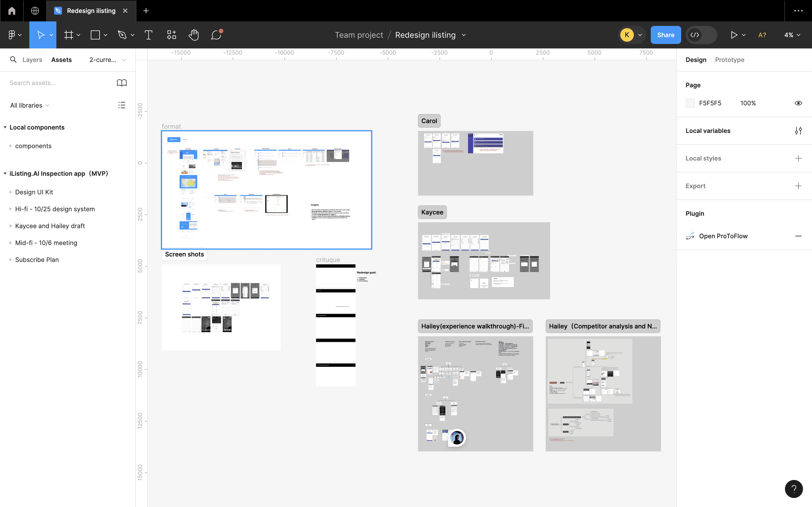Switch to the Prototype tab
The height and width of the screenshot is (507, 812).
(729, 60)
